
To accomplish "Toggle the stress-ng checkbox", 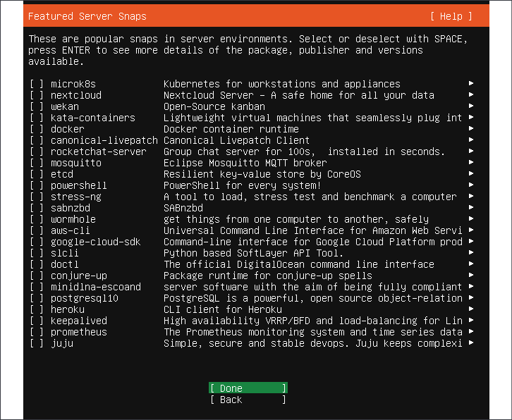I will click(x=37, y=197).
